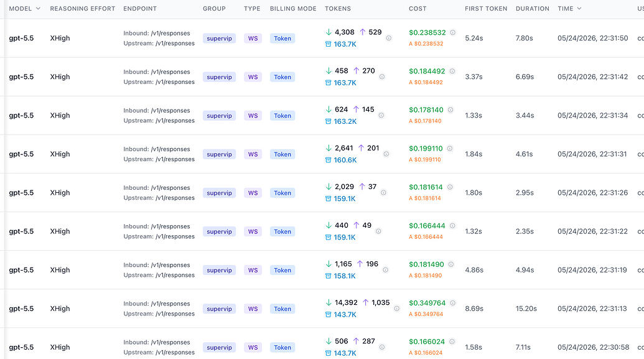Show cost breakdown icon beside $0.178140

pyautogui.click(x=450, y=110)
